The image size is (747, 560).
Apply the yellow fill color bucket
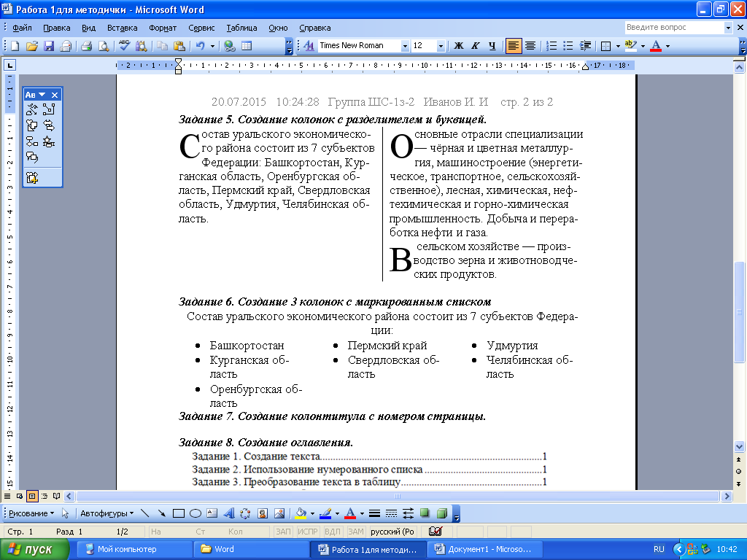click(x=301, y=513)
